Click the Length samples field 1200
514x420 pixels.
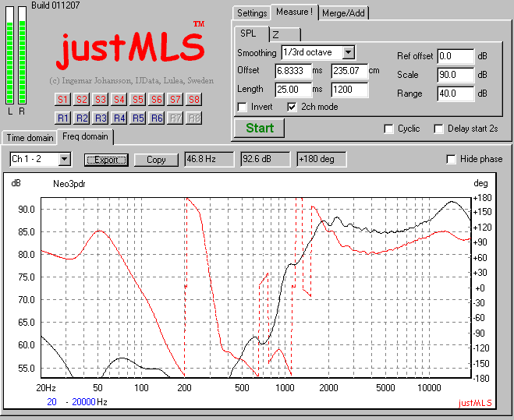tap(349, 90)
